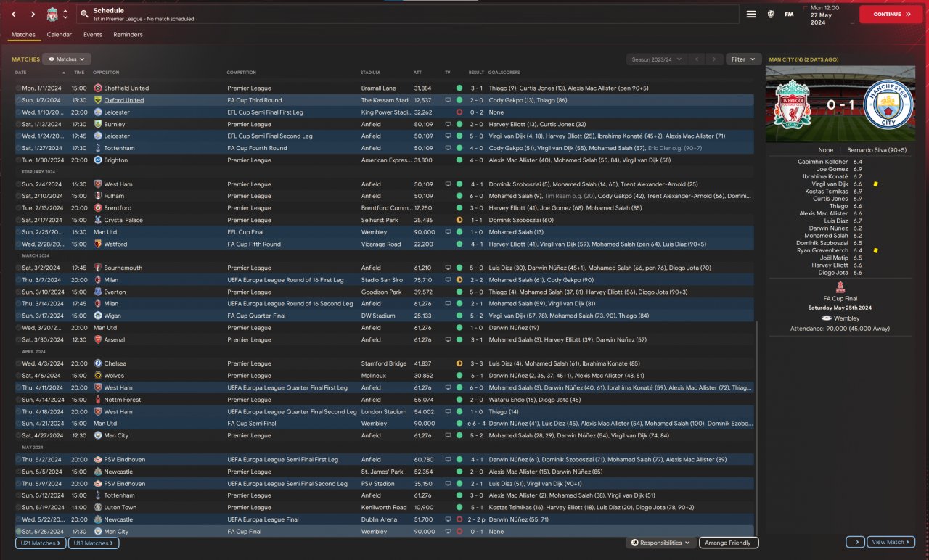This screenshot has height=560, width=929.
Task: Click the Burnley club badge icon
Action: (x=98, y=124)
